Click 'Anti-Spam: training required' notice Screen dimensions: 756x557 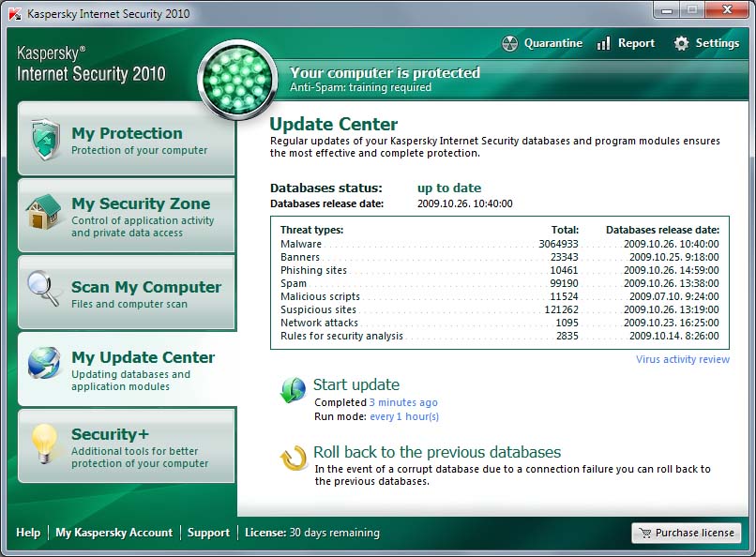360,87
